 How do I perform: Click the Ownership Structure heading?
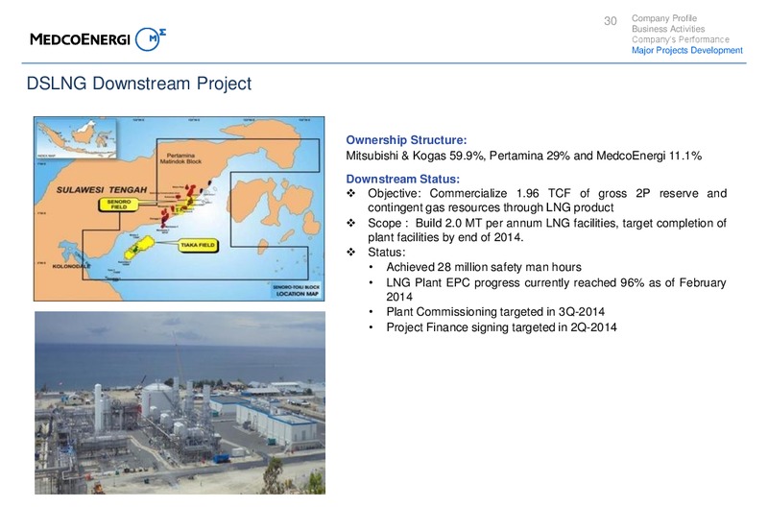tap(406, 140)
